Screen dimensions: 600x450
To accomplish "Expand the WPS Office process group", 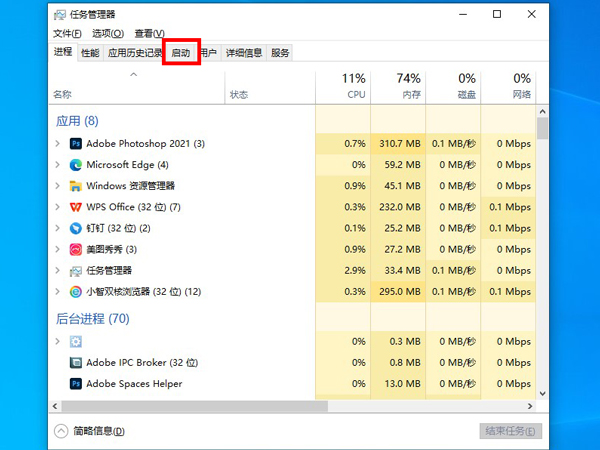I will pyautogui.click(x=58, y=207).
